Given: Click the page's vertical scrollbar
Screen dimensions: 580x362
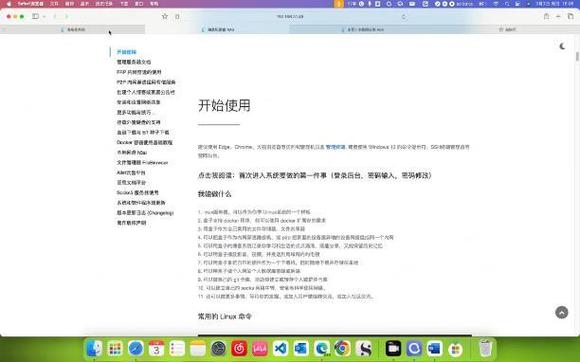Looking at the screenshot, I should tap(577, 57).
